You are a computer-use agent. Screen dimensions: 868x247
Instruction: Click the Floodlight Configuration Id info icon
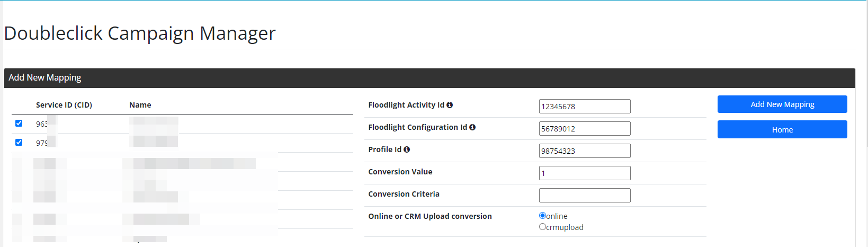click(x=472, y=127)
